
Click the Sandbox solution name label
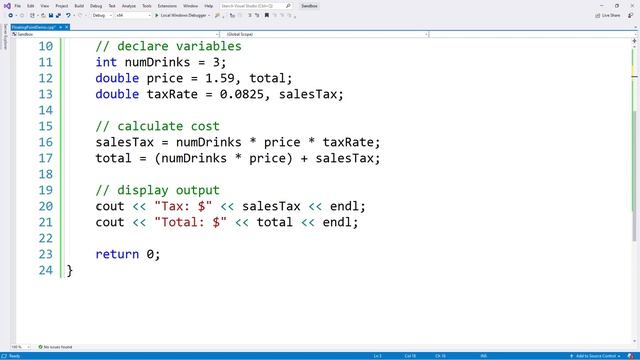coord(309,6)
